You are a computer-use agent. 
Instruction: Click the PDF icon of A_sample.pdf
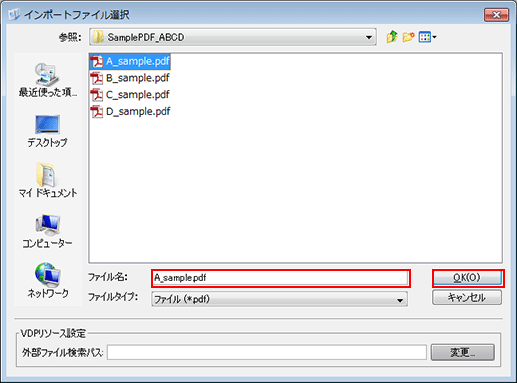click(x=97, y=62)
